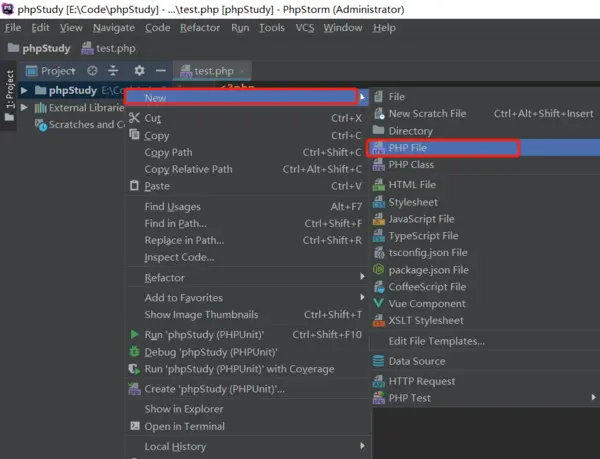This screenshot has height=459, width=600.
Task: Open the Navigate menu
Action: coord(114,28)
